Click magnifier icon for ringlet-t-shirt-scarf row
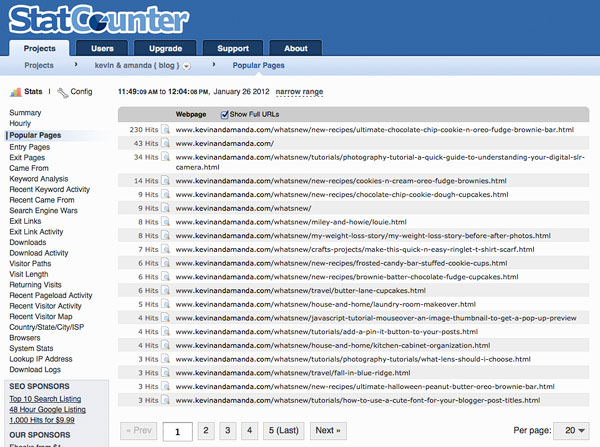The height and width of the screenshot is (447, 600). (x=165, y=250)
